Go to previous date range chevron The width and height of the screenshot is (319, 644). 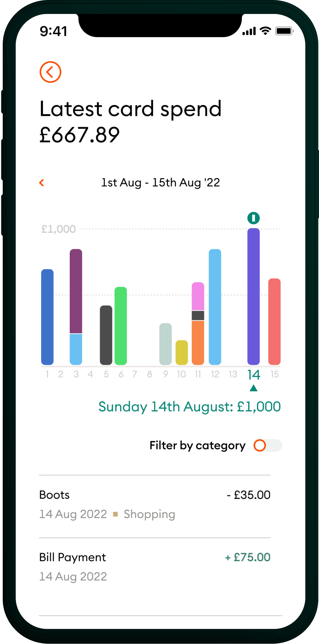pyautogui.click(x=42, y=183)
